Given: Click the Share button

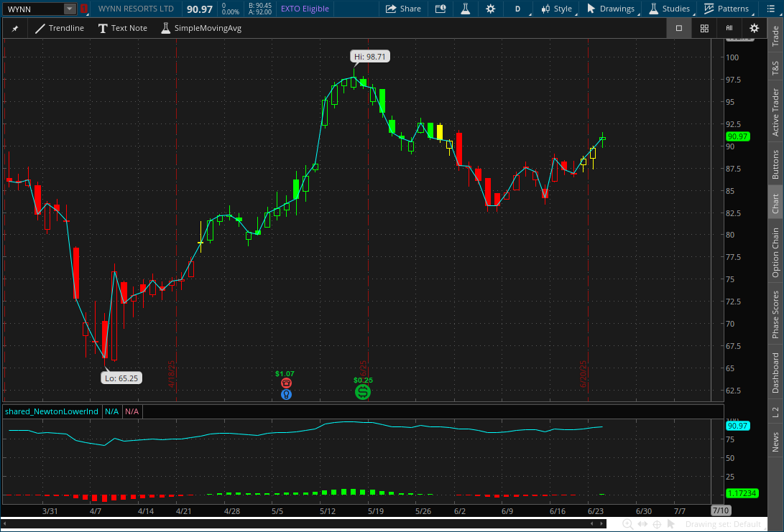Looking at the screenshot, I should coord(404,9).
